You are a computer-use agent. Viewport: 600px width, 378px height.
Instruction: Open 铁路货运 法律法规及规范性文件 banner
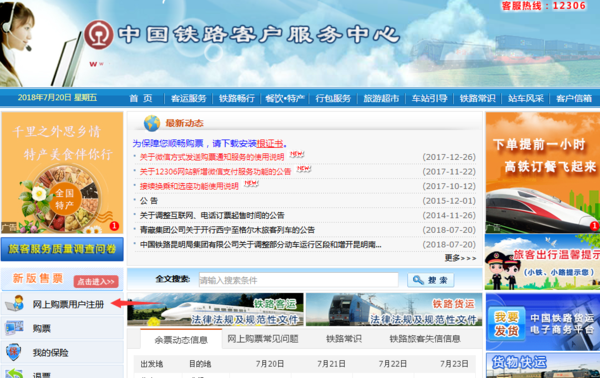click(x=394, y=310)
